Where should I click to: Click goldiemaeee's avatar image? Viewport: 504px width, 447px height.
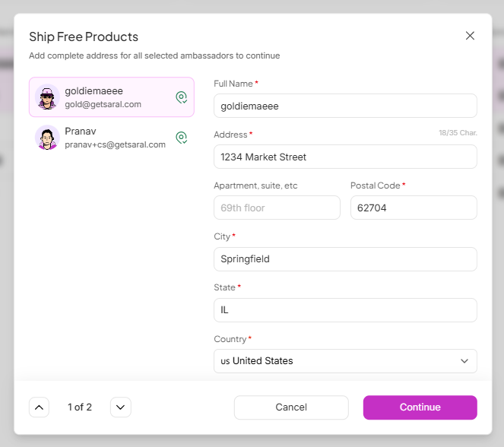coord(47,97)
